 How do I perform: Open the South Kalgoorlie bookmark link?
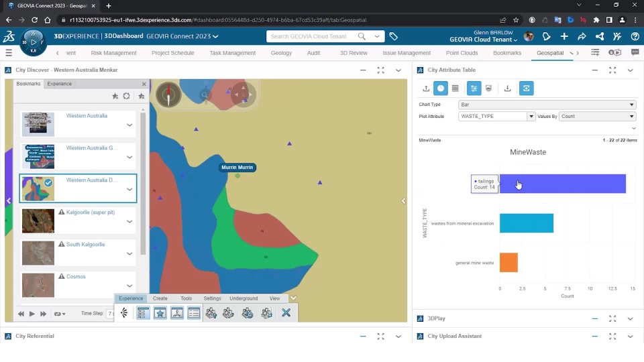[x=85, y=244]
